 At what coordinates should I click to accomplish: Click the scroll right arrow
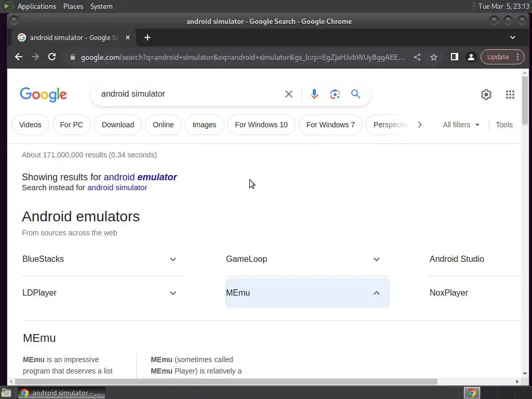point(517,381)
